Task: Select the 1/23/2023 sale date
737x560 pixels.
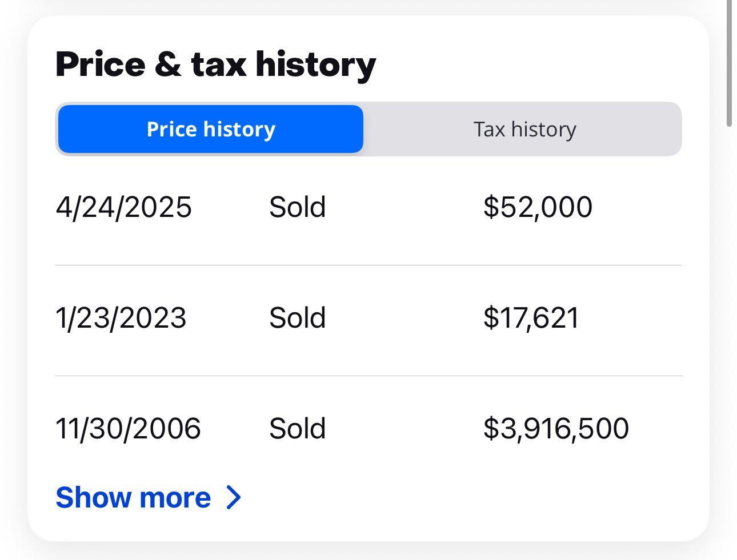Action: click(121, 317)
